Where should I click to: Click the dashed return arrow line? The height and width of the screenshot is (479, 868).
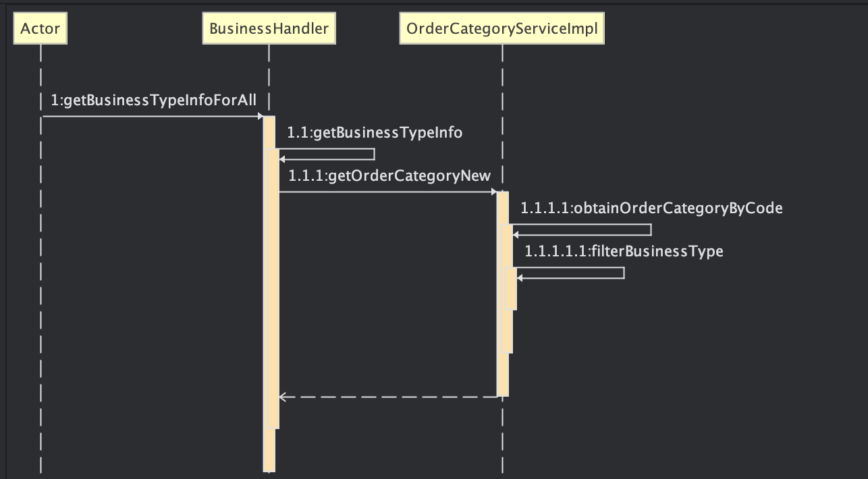coord(388,397)
